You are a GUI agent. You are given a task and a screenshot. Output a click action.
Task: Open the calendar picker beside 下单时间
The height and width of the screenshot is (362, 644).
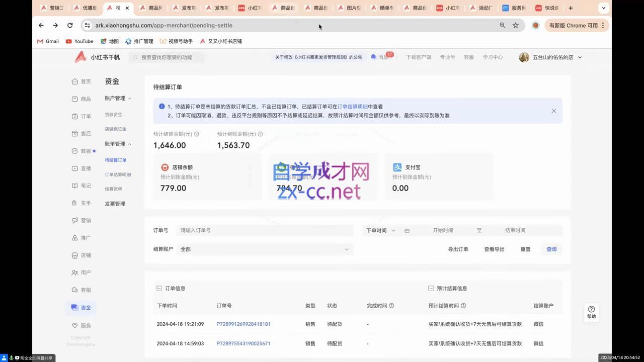pos(407,230)
